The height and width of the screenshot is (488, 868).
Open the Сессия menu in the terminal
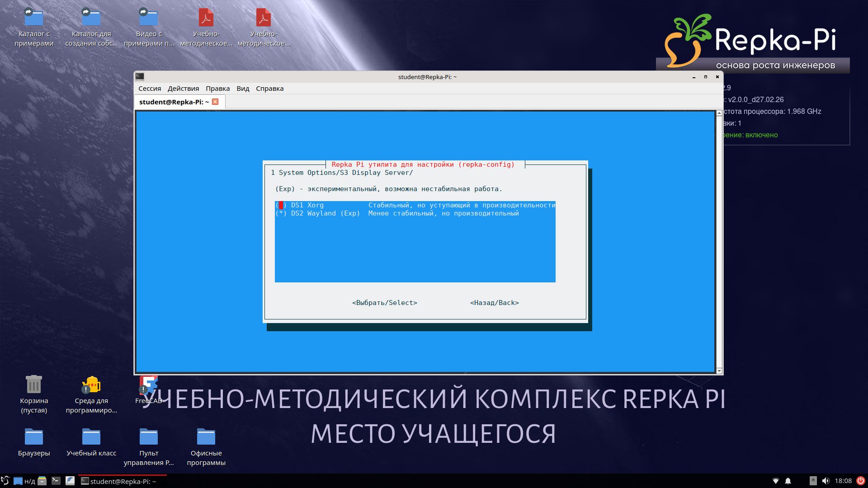point(150,89)
